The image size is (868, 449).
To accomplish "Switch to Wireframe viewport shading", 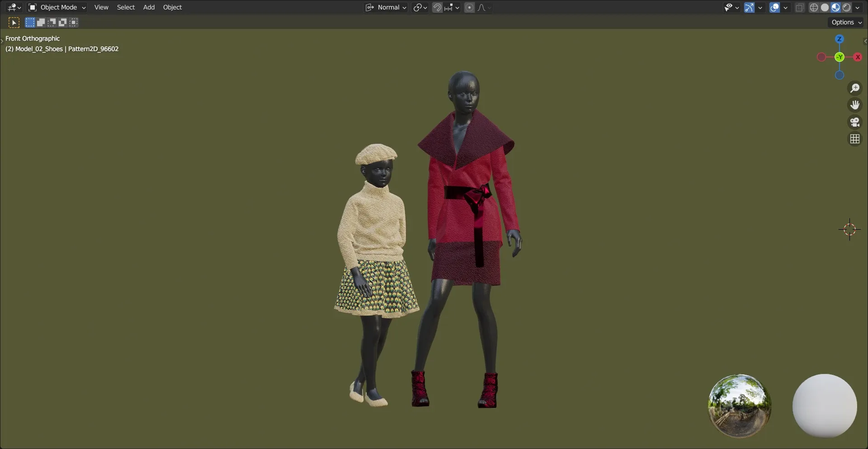I will (814, 7).
